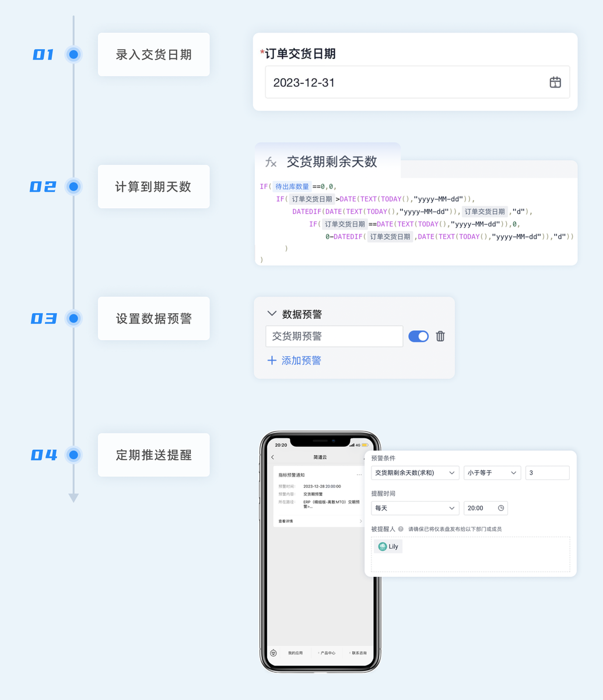Tap the 指标预警通知 card title
603x700 pixels.
(x=292, y=475)
